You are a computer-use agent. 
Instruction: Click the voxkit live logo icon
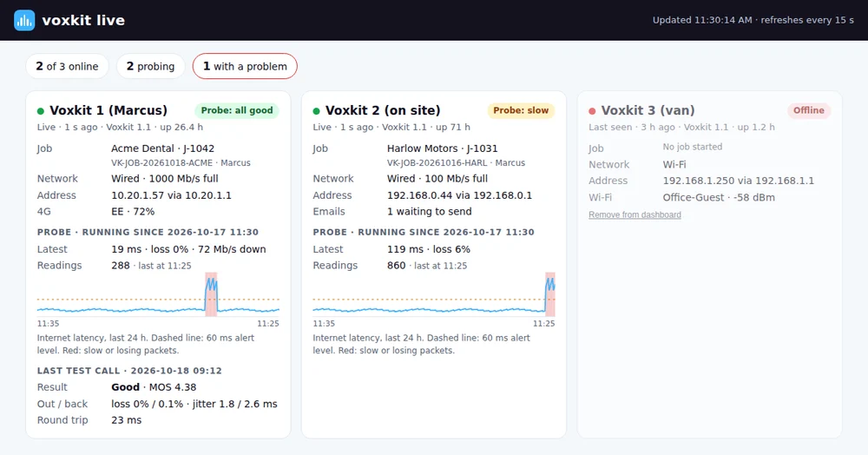(24, 21)
